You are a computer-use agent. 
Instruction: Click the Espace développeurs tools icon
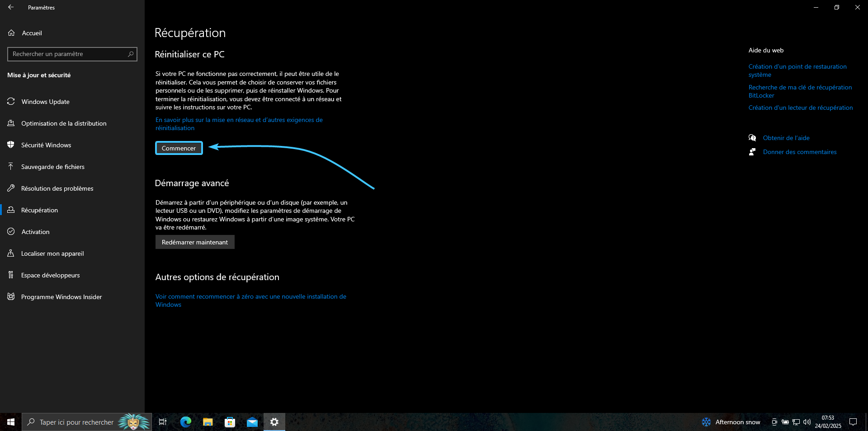[11, 275]
